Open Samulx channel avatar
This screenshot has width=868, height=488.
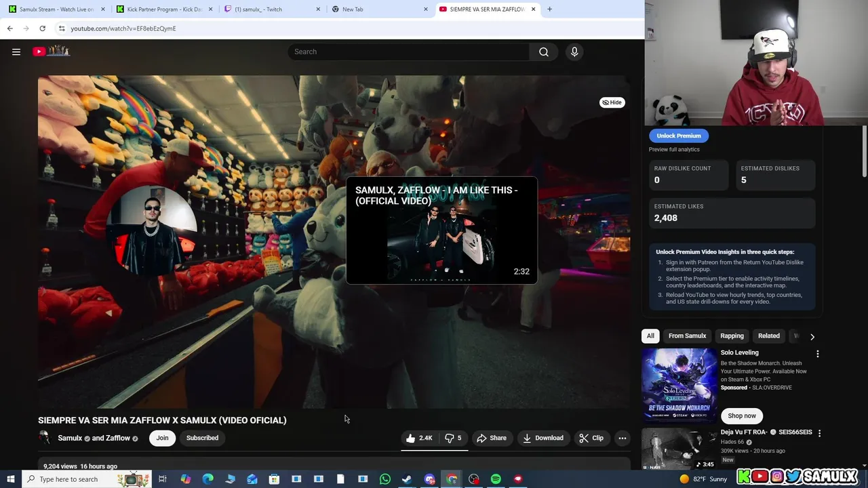[45, 438]
